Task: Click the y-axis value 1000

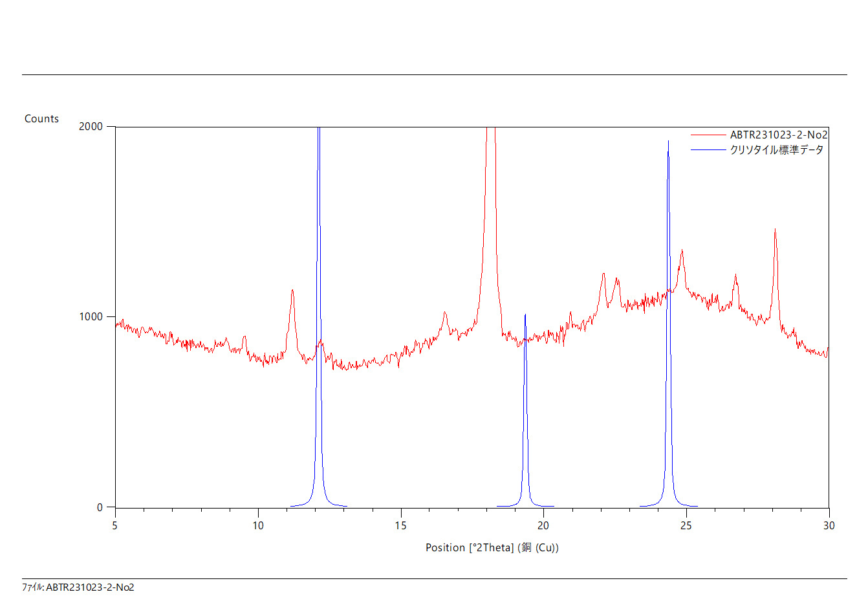Action: (x=91, y=316)
